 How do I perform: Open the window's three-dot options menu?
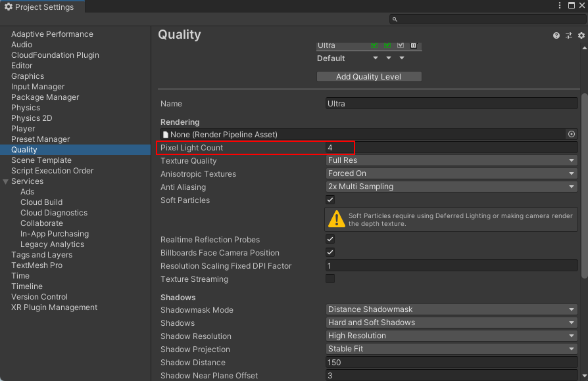559,5
